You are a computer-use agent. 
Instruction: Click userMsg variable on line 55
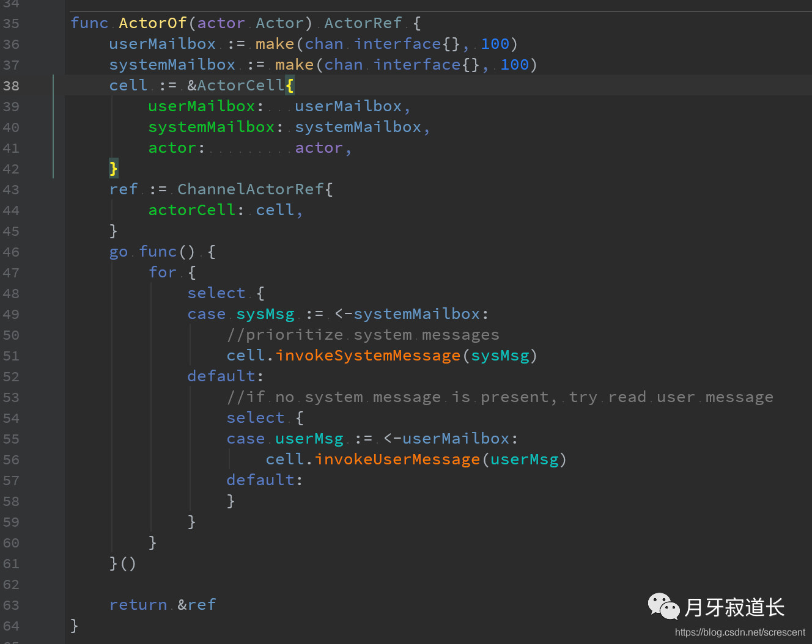coord(309,439)
